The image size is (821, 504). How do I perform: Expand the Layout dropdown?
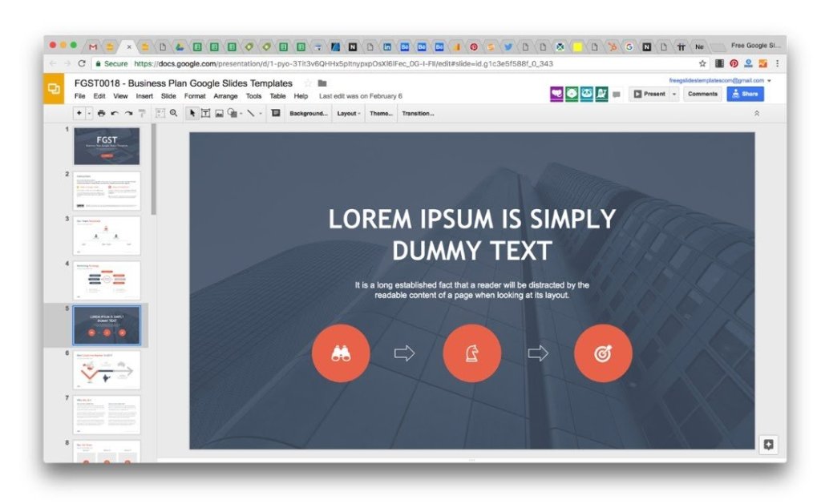(x=348, y=114)
